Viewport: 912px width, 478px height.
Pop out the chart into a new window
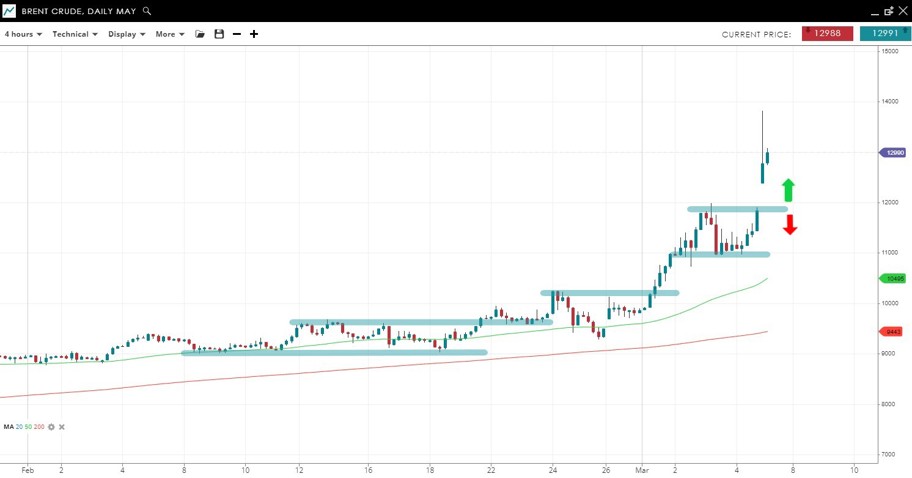click(x=888, y=11)
